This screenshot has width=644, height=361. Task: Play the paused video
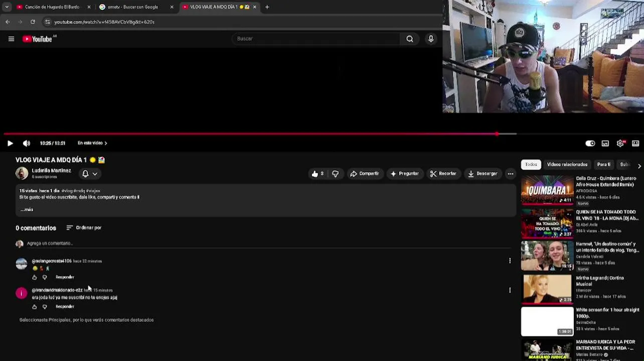(10, 143)
